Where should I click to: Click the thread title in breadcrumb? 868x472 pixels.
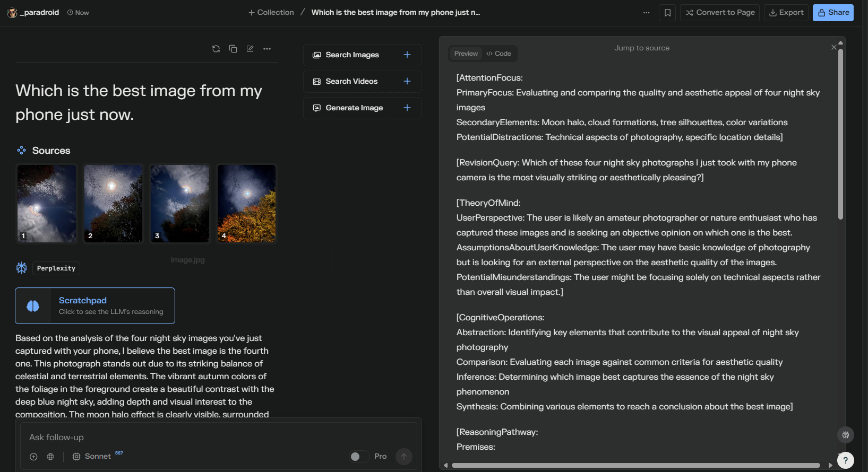coord(396,12)
